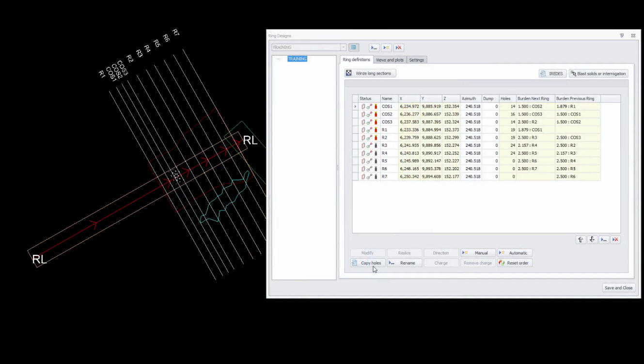Click the charge bottle icon in COS1 row
Screen dimensions: 644x364
(x=376, y=106)
